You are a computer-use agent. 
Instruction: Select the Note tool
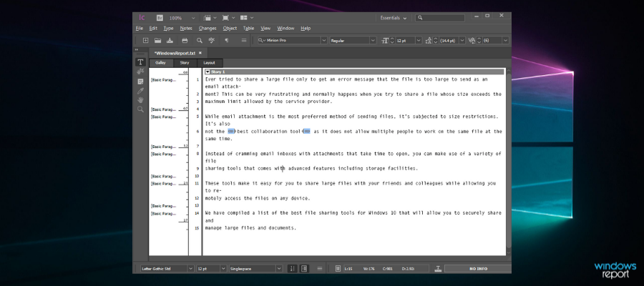point(141,82)
